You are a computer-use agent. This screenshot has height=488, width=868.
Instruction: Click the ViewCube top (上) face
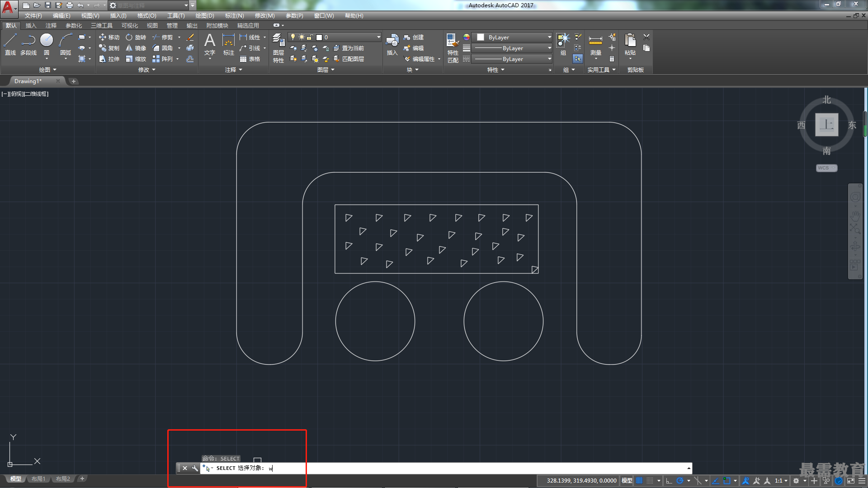click(826, 124)
